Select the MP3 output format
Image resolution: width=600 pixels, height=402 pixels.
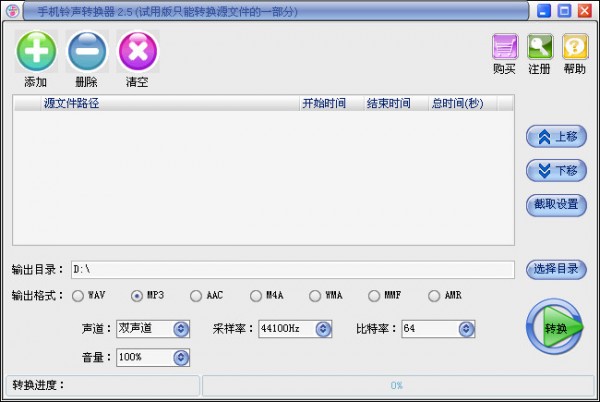tap(137, 296)
